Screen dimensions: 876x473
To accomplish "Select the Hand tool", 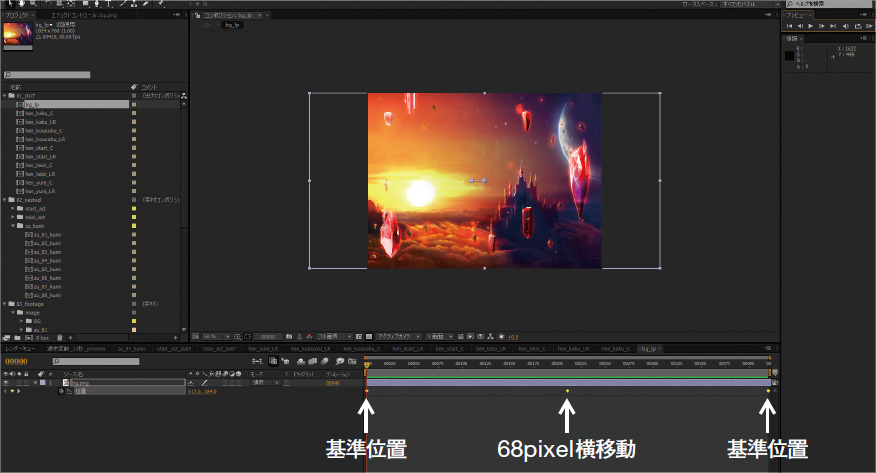I will click(21, 3).
